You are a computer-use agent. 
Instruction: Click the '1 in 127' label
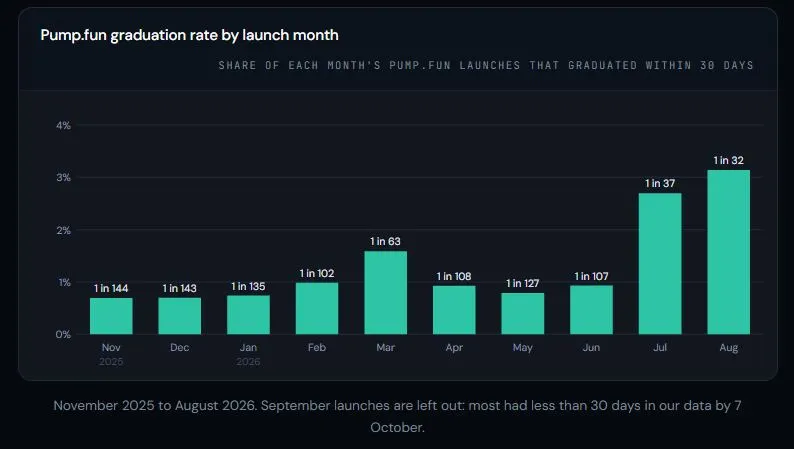coord(523,283)
